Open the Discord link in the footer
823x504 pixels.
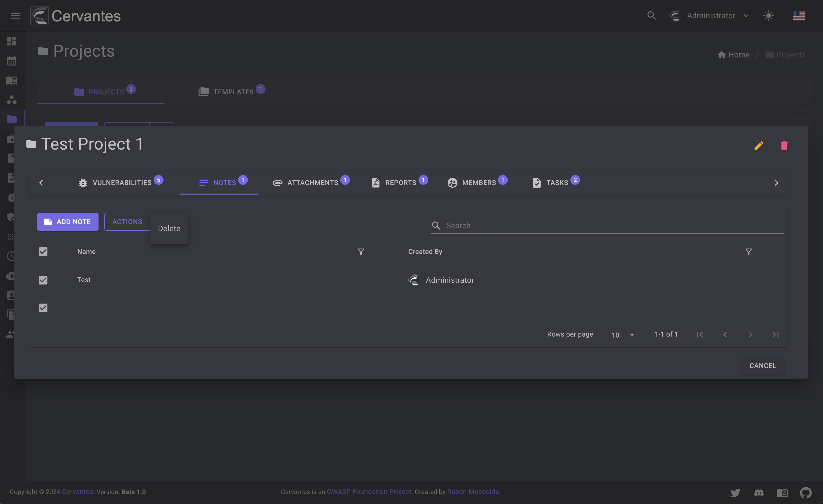point(759,493)
